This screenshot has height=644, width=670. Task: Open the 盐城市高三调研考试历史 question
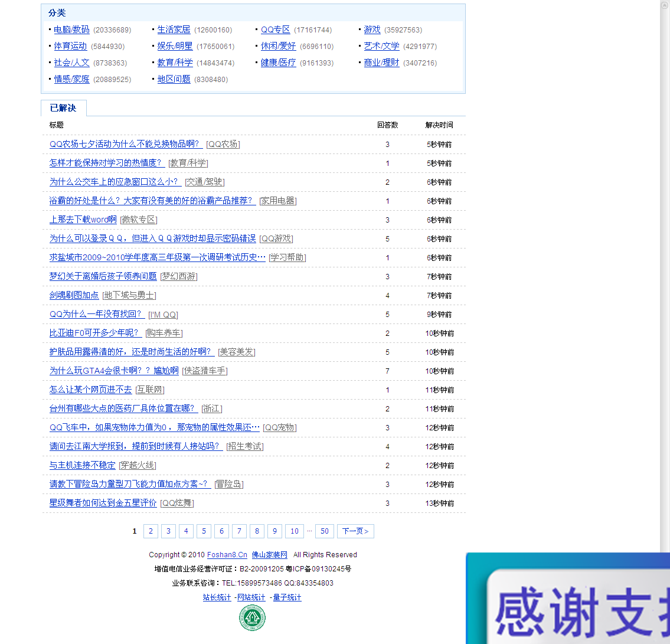tap(157, 257)
